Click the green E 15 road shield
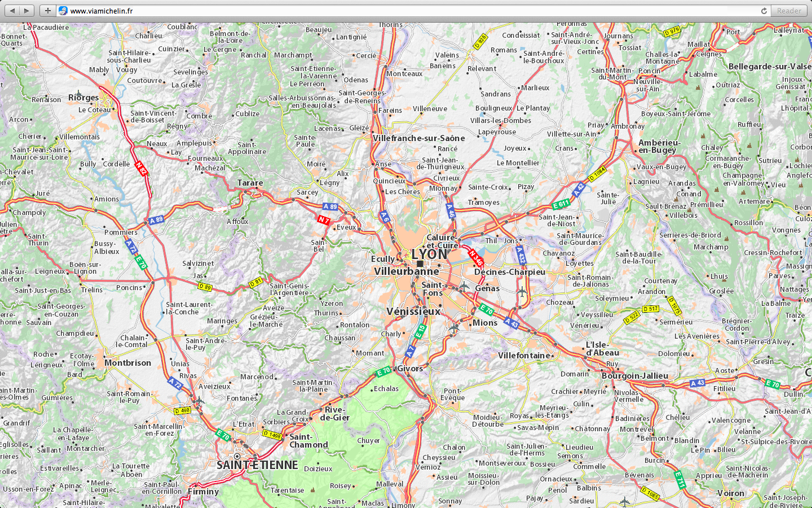Screen dimensions: 812x508 tap(420, 332)
